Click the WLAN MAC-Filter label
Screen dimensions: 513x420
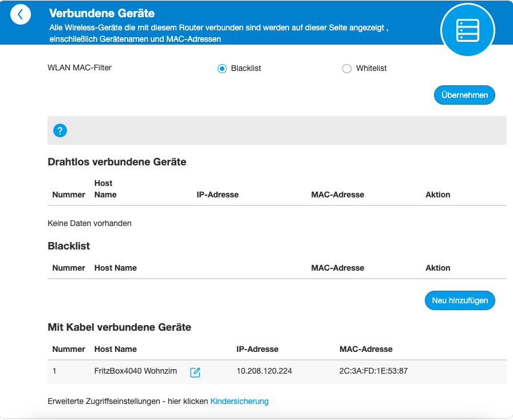[x=80, y=68]
